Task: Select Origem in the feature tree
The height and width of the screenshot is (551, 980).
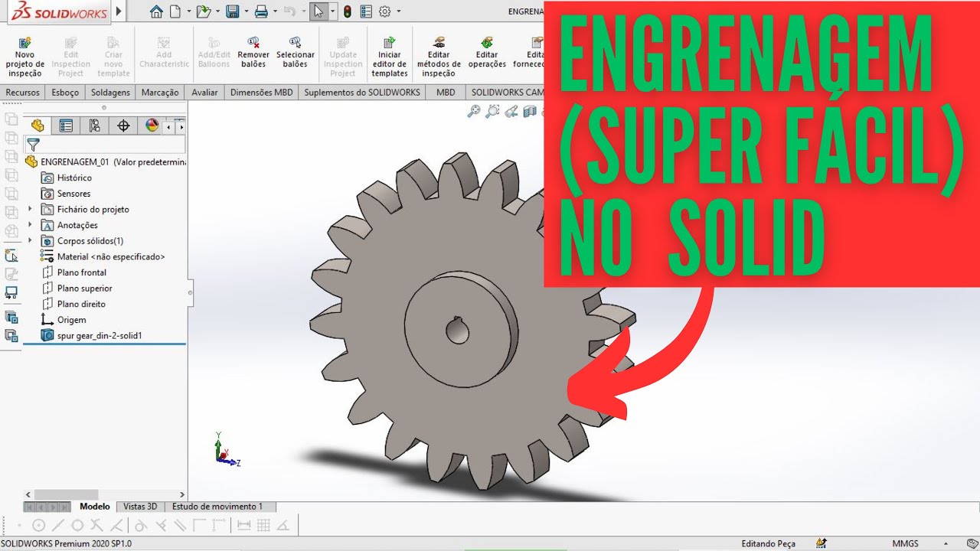Action: point(64,320)
